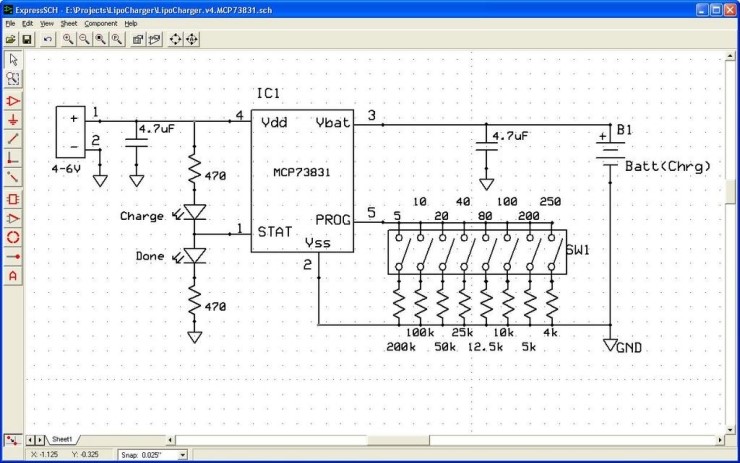Open the View menu
Screen dimensions: 740x463
click(x=45, y=23)
